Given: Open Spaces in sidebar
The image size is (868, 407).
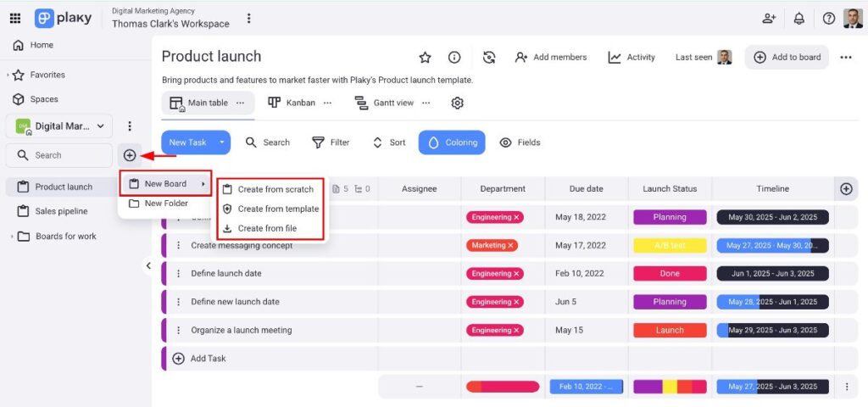Looking at the screenshot, I should pyautogui.click(x=36, y=99).
